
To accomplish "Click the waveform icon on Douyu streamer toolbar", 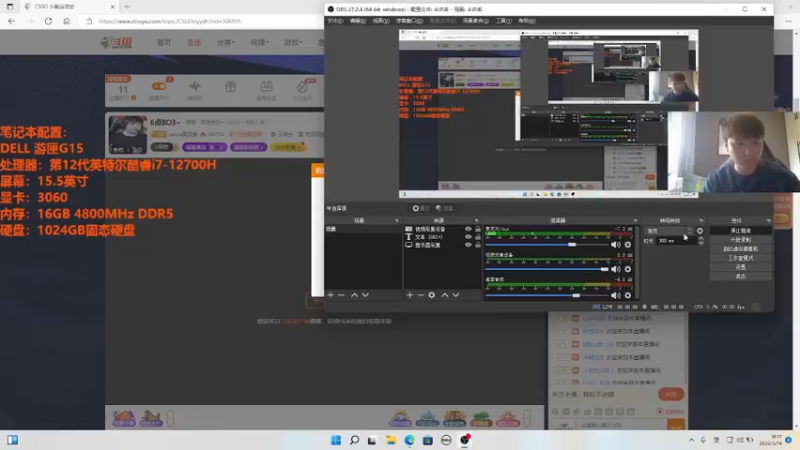I will [195, 86].
